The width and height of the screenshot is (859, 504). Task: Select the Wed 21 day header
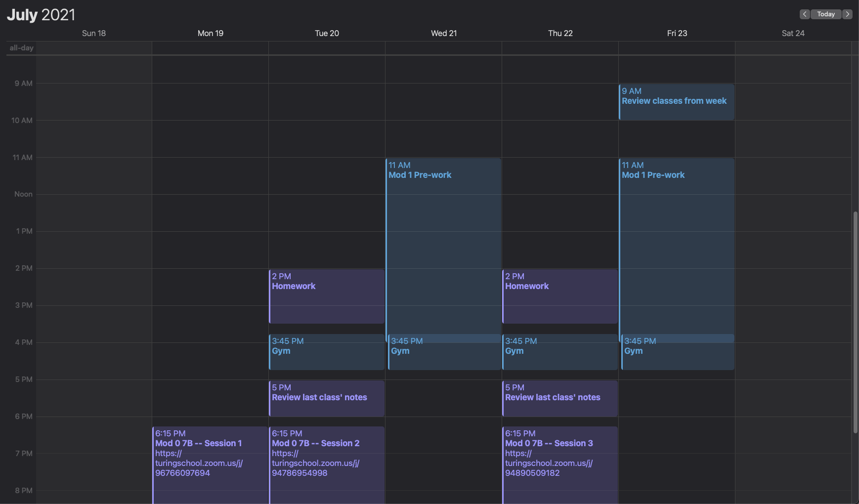click(444, 33)
